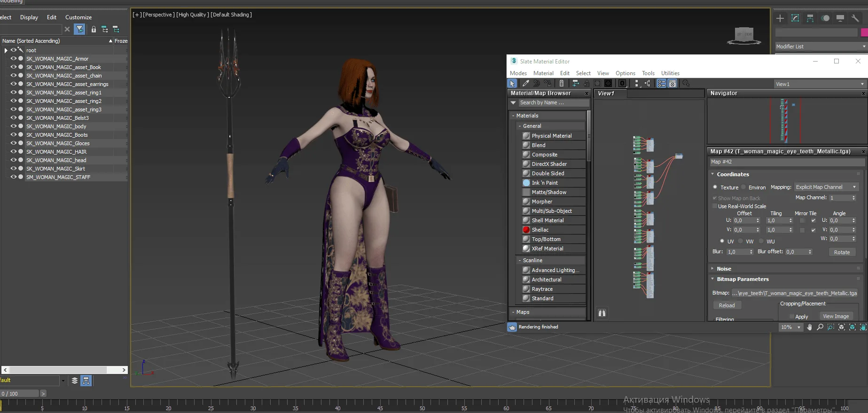Collapse General materials group

[x=520, y=126]
